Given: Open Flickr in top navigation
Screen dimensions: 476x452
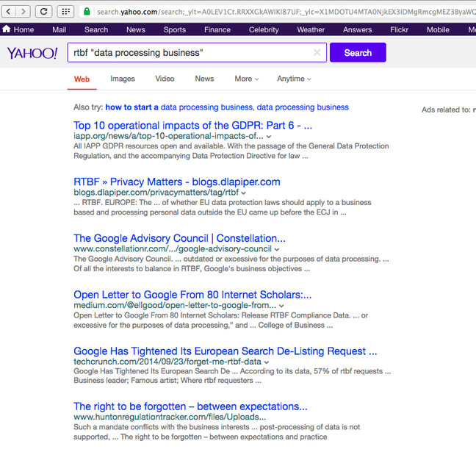Looking at the screenshot, I should (399, 30).
